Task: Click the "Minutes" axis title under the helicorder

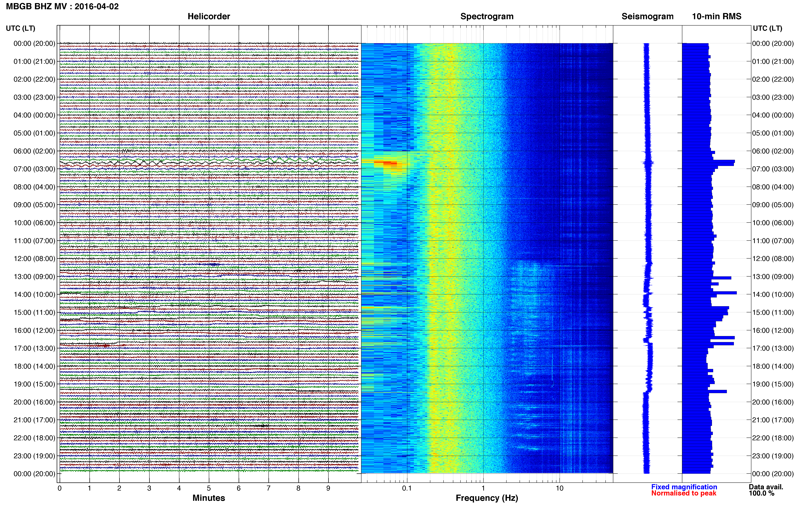Action: (x=209, y=498)
